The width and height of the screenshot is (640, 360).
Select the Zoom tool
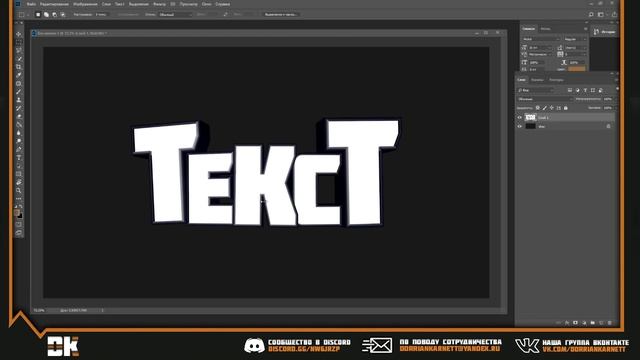19,191
